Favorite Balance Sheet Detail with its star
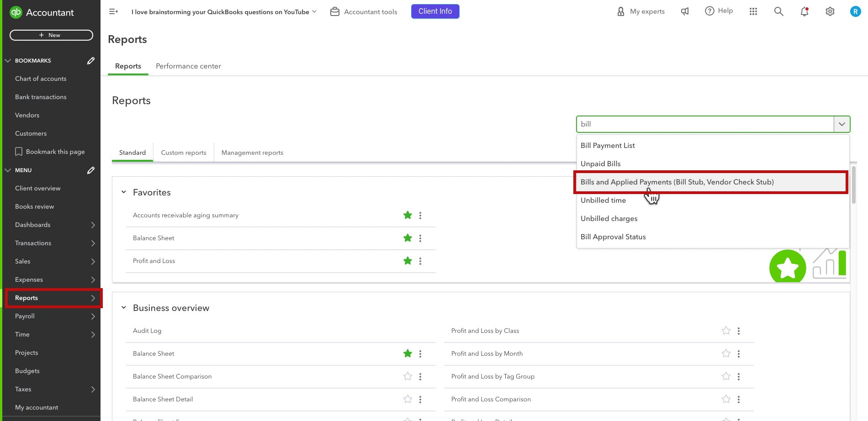Screen dimensions: 868x421 (x=408, y=399)
